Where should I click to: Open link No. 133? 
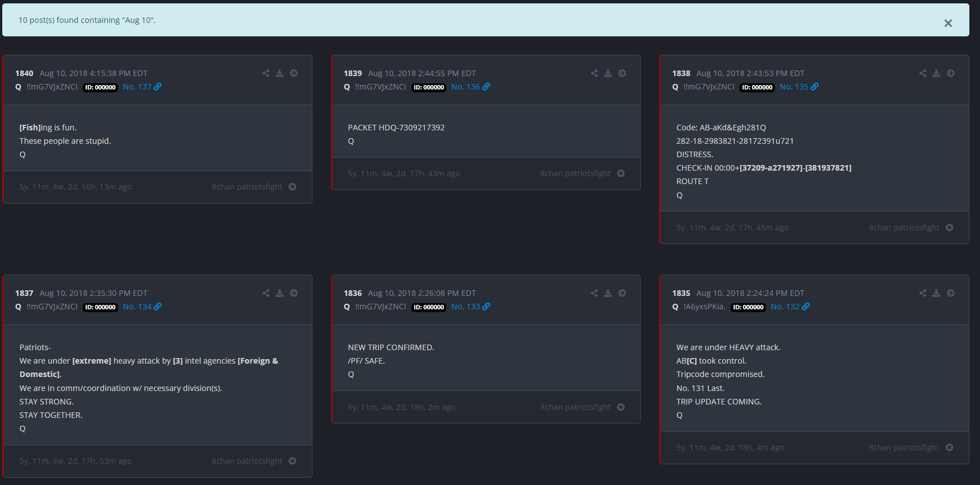pos(471,307)
